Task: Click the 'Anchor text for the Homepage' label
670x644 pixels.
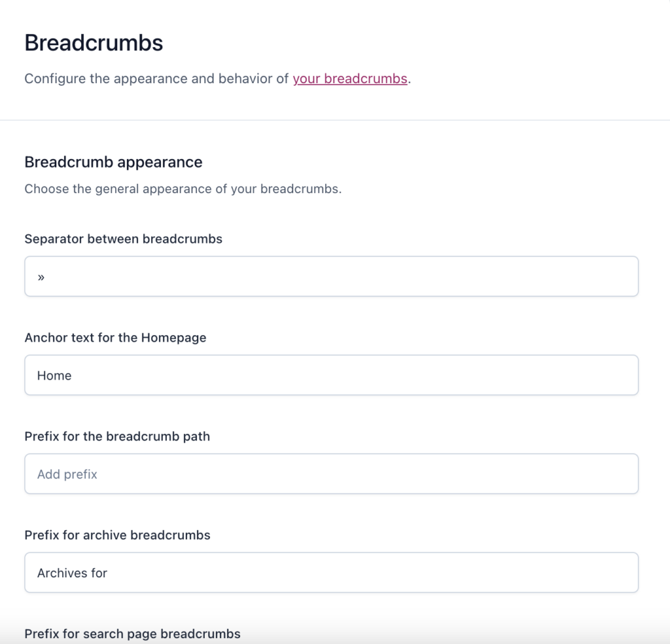Action: click(x=115, y=338)
